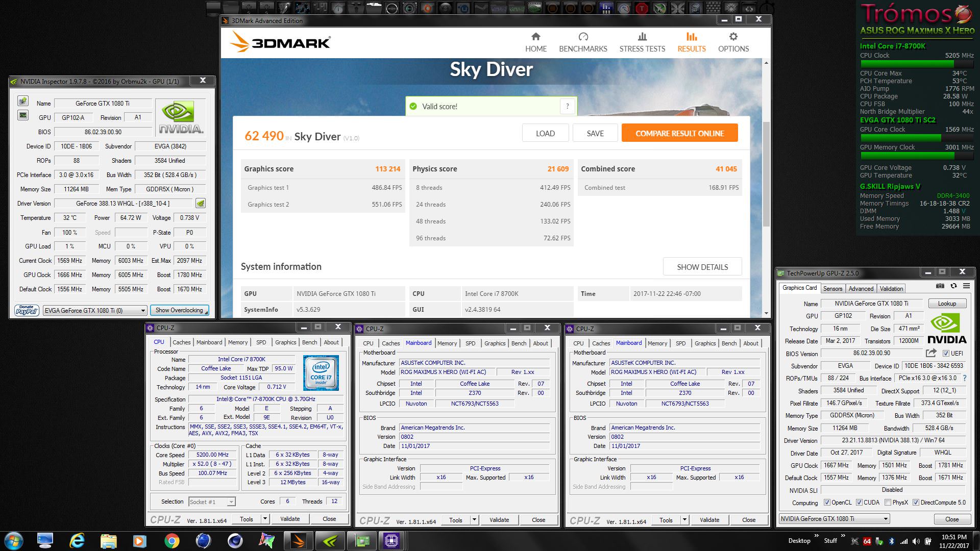Screen dimensions: 980x551
Task: Click Validate in left CPU-Z window
Action: 290,519
